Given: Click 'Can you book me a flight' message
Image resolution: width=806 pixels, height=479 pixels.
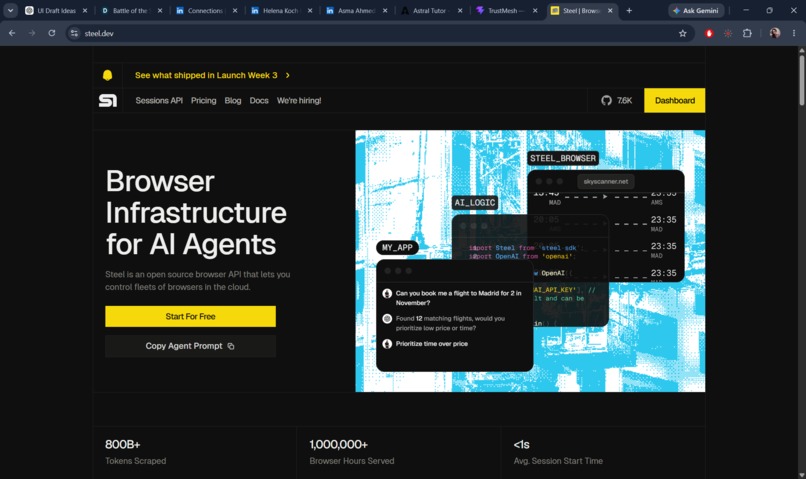Looking at the screenshot, I should point(458,298).
